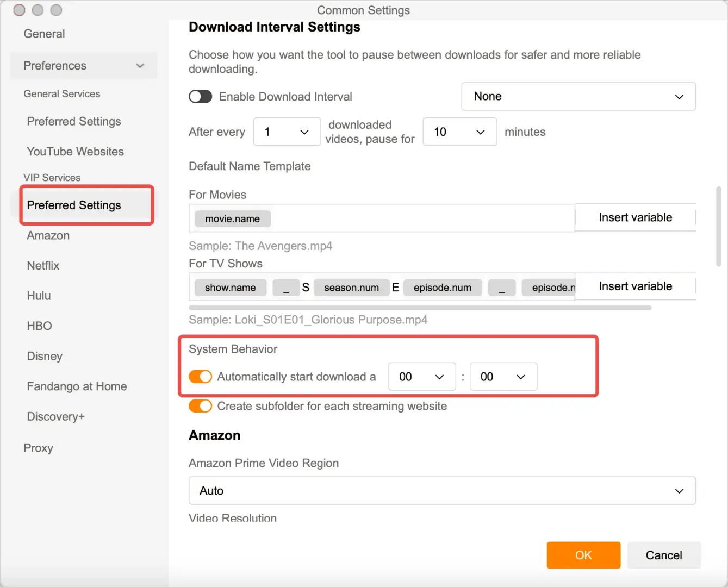Open Fandango at Home settings
The image size is (728, 587).
pyautogui.click(x=77, y=386)
